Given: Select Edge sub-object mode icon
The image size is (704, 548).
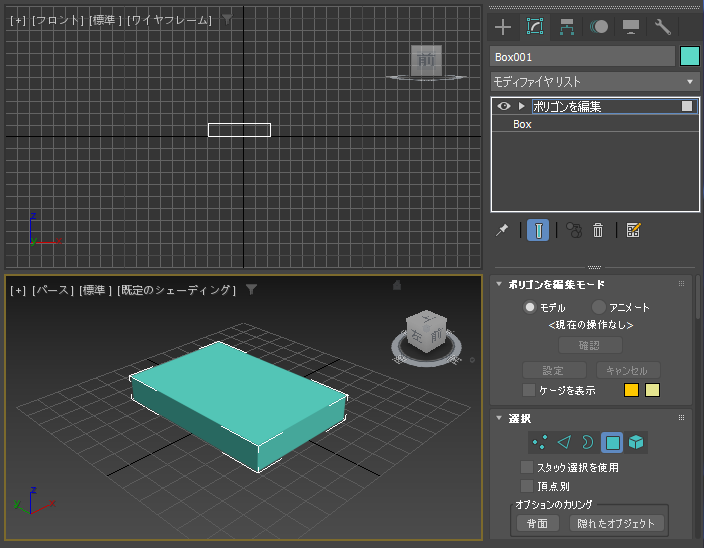Looking at the screenshot, I should click(x=564, y=443).
